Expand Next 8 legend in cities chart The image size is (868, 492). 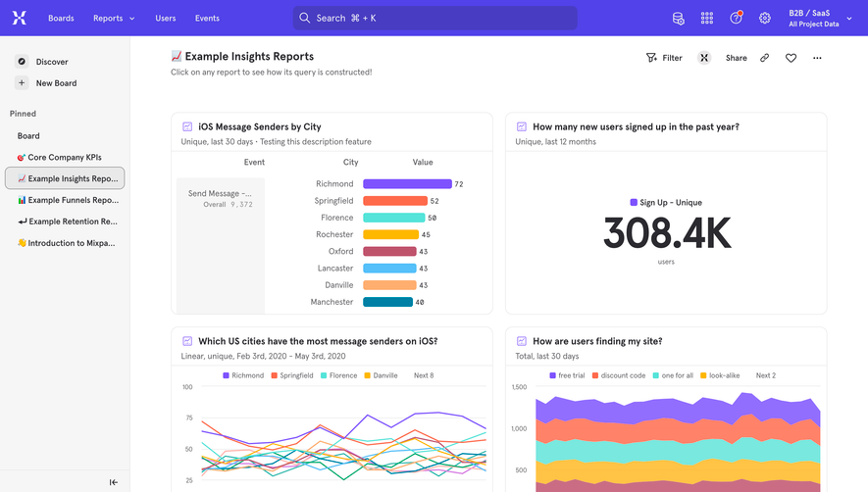[424, 375]
